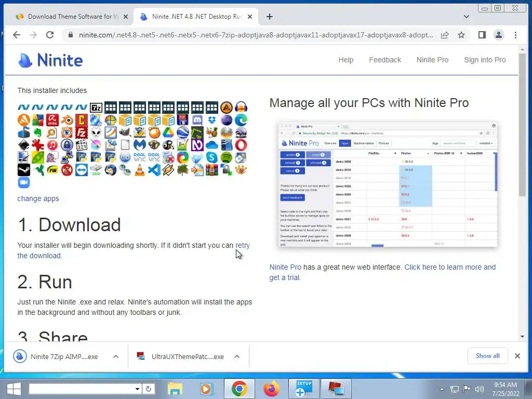Click the volume speaker tray icon

pyautogui.click(x=479, y=389)
